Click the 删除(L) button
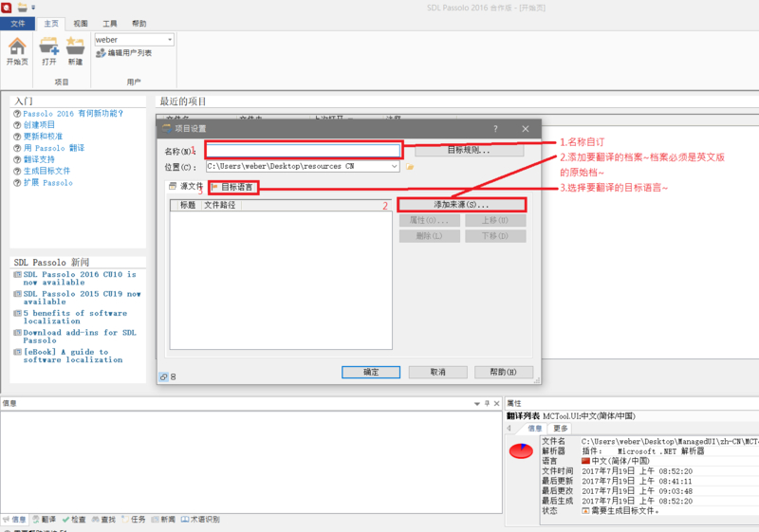This screenshot has height=532, width=759. pyautogui.click(x=430, y=236)
